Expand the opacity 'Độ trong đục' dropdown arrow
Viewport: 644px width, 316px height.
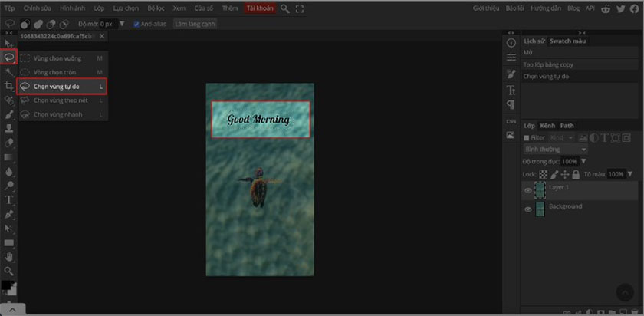point(583,162)
